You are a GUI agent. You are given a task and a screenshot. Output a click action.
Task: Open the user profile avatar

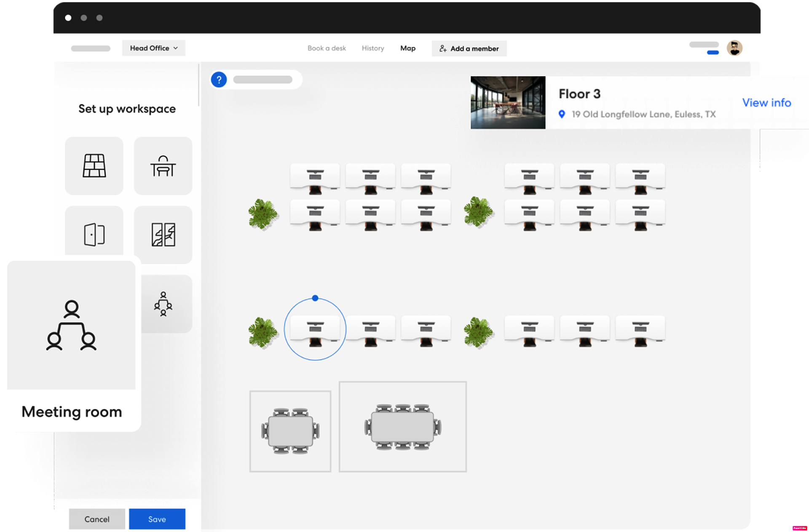pyautogui.click(x=734, y=48)
